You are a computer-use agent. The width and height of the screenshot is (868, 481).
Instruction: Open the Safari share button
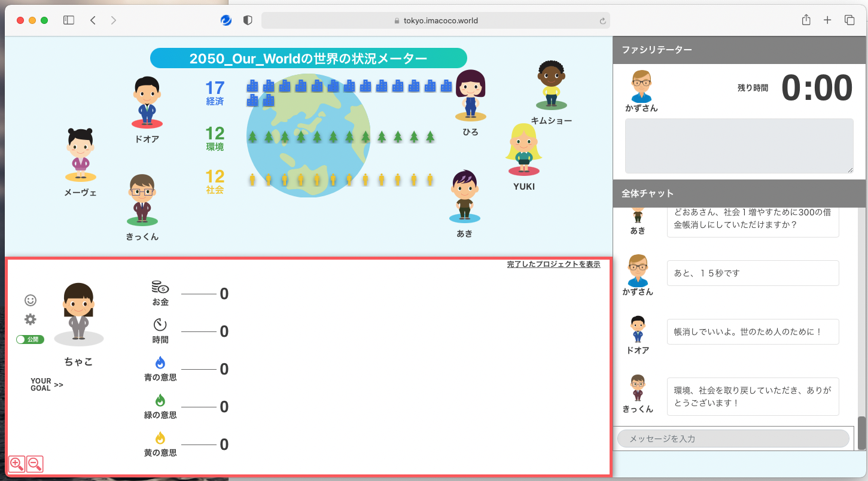click(806, 20)
